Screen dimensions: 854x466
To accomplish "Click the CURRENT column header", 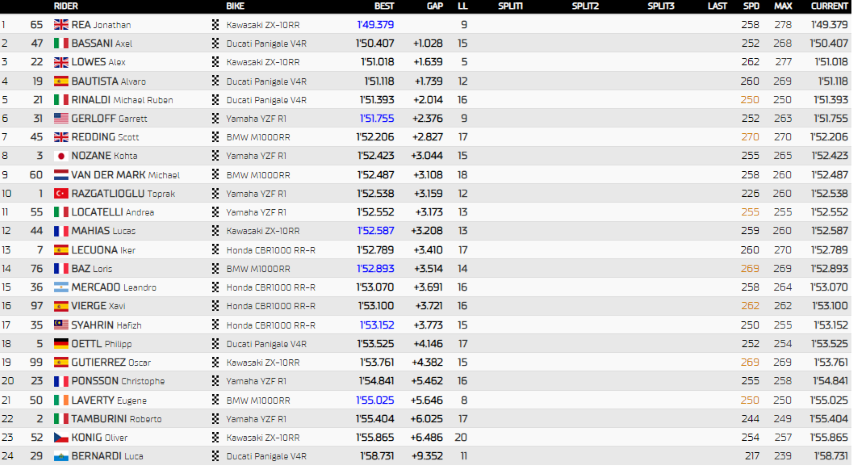I will [830, 6].
